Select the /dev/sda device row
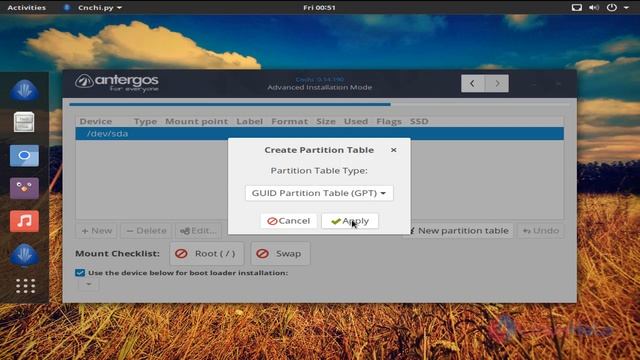This screenshot has height=360, width=640. point(320,133)
